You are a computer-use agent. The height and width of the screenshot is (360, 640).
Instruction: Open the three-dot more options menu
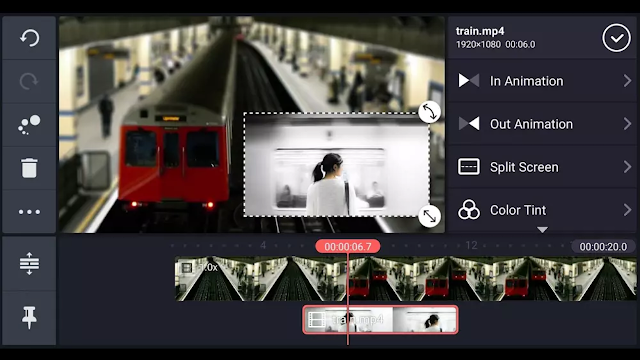click(29, 211)
